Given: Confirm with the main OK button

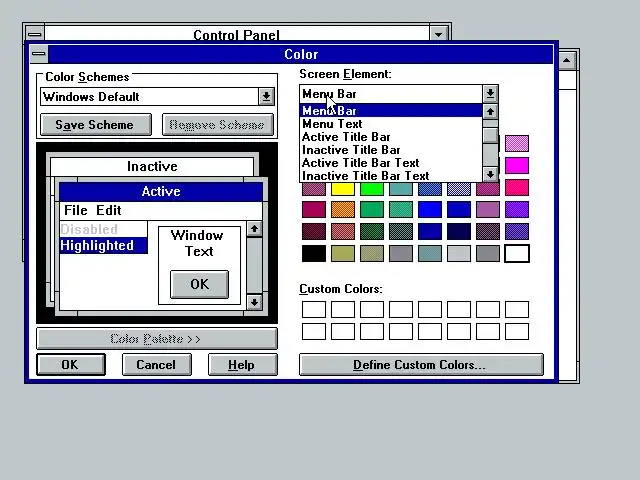Looking at the screenshot, I should tap(71, 364).
